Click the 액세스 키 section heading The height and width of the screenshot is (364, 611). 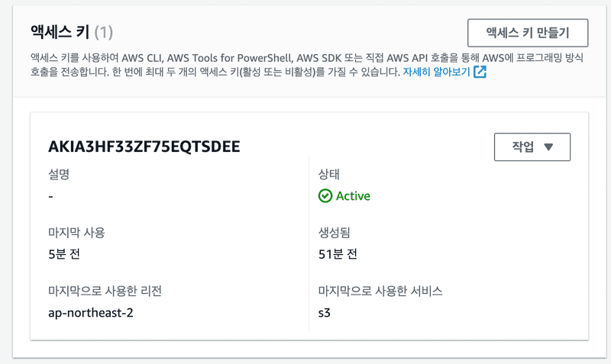[60, 32]
